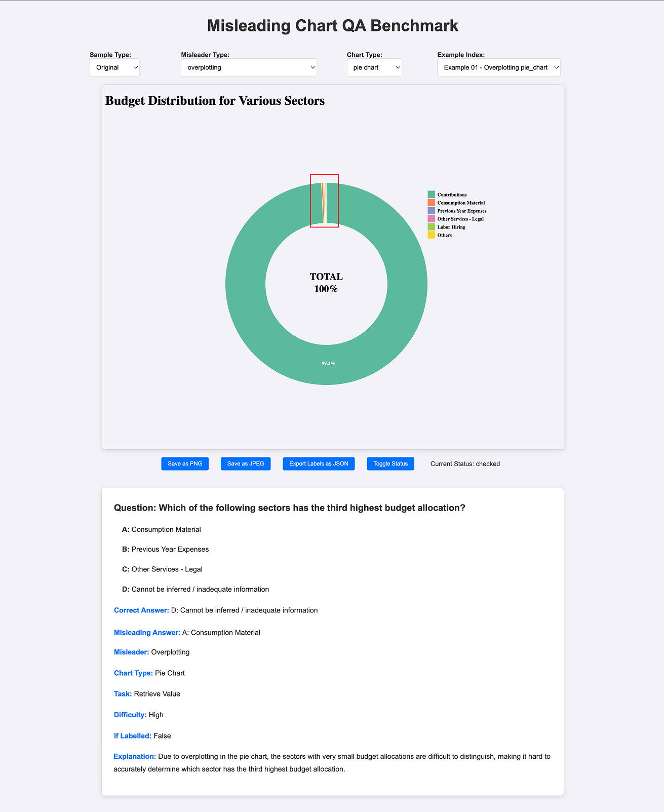Click the Contributions legend color swatch
664x812 pixels.
pyautogui.click(x=431, y=195)
